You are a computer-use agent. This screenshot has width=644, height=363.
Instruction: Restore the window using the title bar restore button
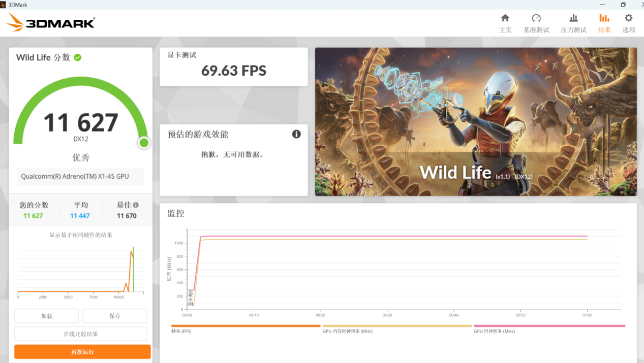(623, 5)
